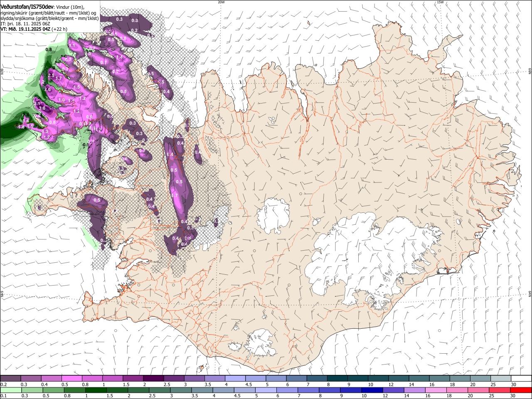Click the 'VT: Mið. 19.11.2025 04Z' valid time

pos(25,29)
